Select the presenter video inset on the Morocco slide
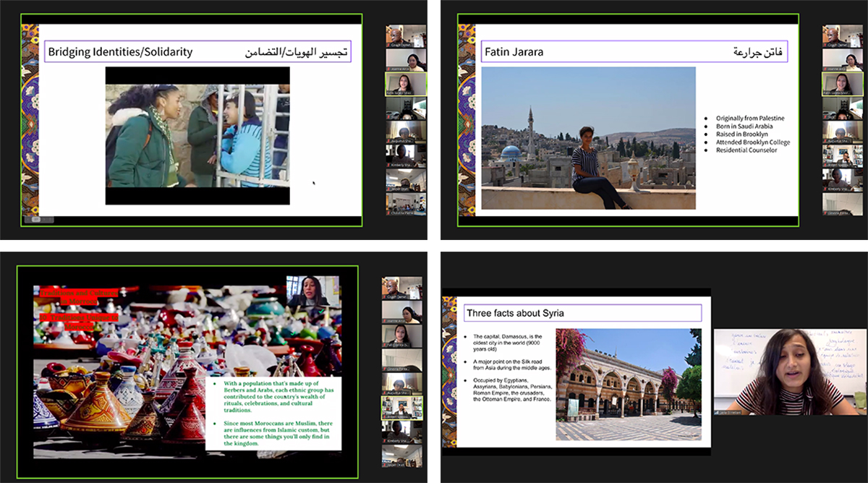 (313, 291)
